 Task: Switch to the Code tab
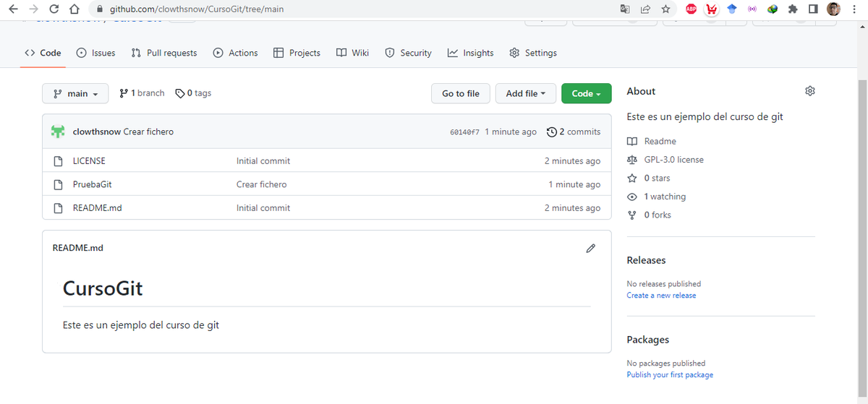[x=43, y=53]
